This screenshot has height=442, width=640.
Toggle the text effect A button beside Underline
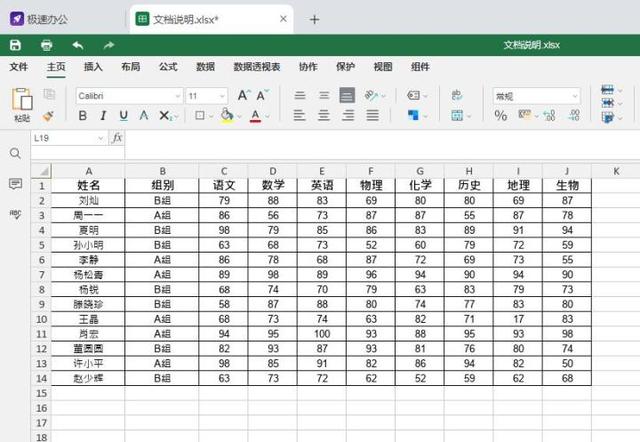pos(144,116)
